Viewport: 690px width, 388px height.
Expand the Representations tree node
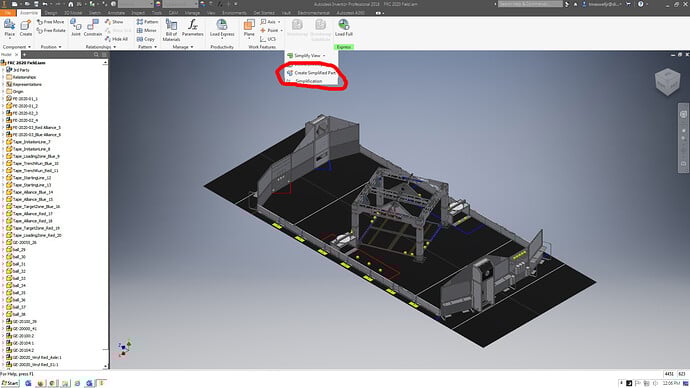click(3, 84)
